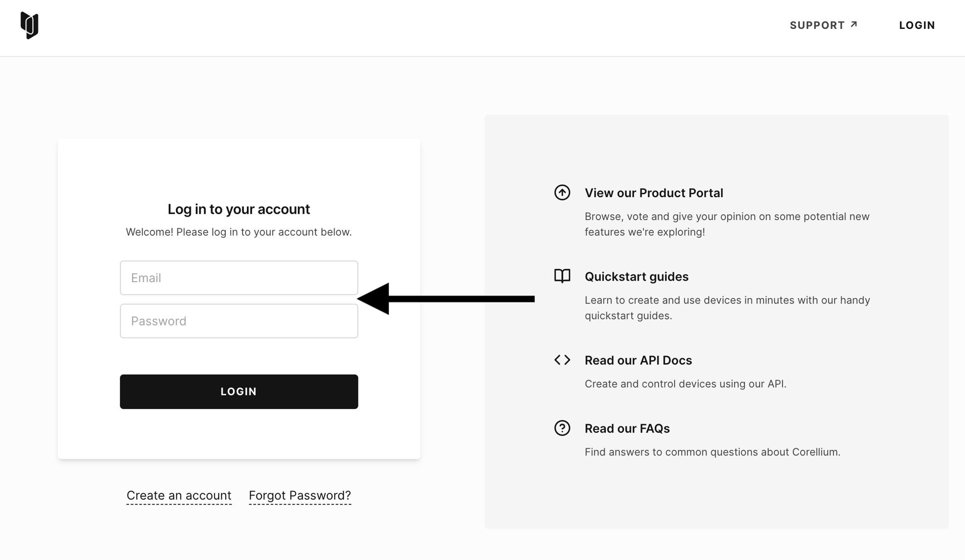Click the "Log in to your account" title

239,209
